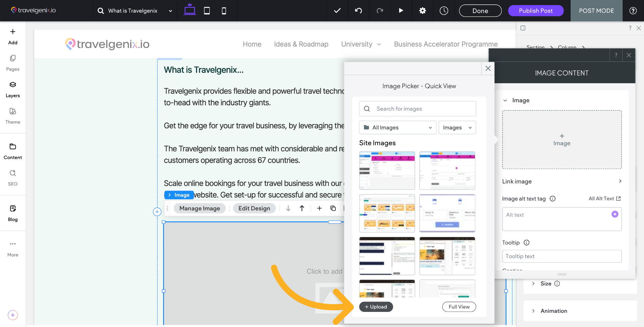Open the Theme panel
The height and width of the screenshot is (327, 644).
point(13,116)
